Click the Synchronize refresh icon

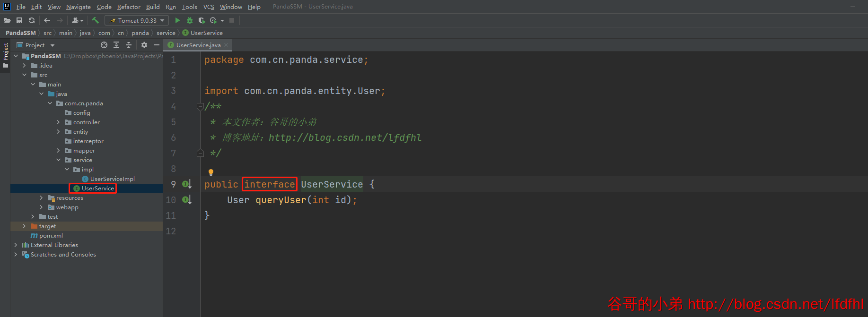[x=32, y=20]
